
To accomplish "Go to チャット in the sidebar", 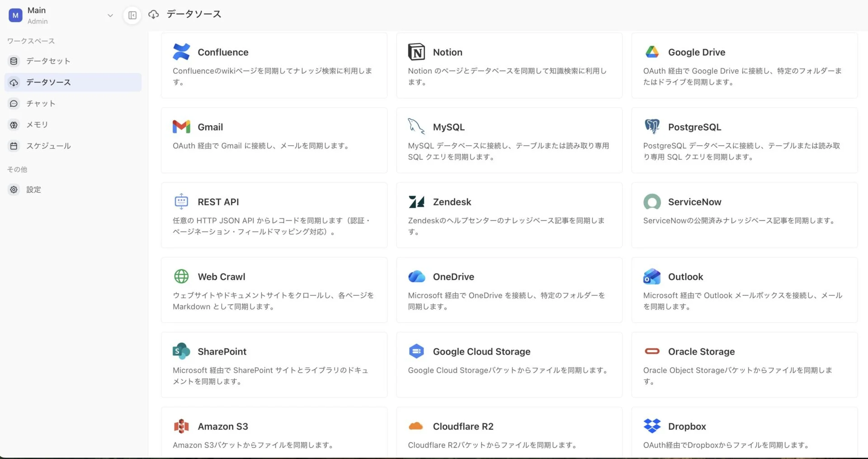I will 73,104.
